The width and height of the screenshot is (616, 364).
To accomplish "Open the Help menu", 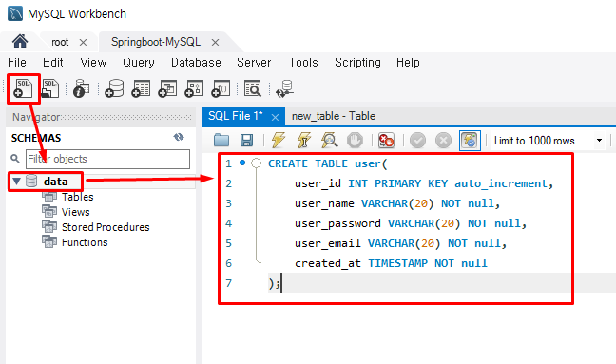I will pos(408,63).
